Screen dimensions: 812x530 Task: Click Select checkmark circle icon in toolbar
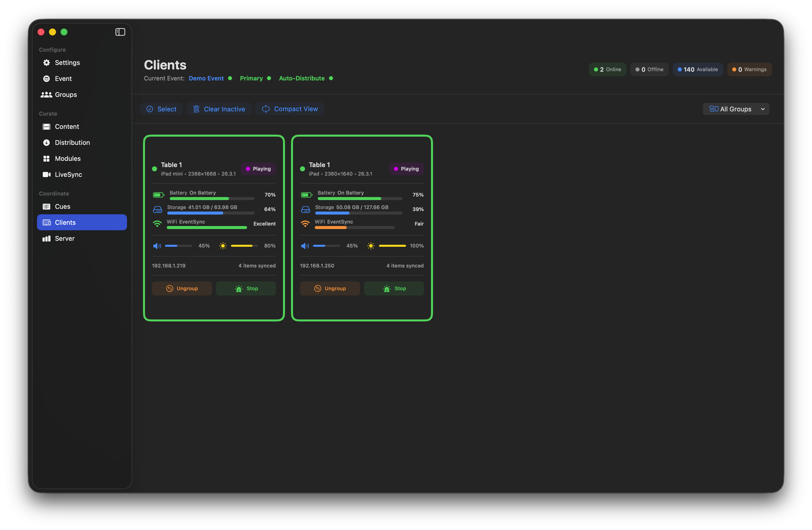tap(150, 109)
